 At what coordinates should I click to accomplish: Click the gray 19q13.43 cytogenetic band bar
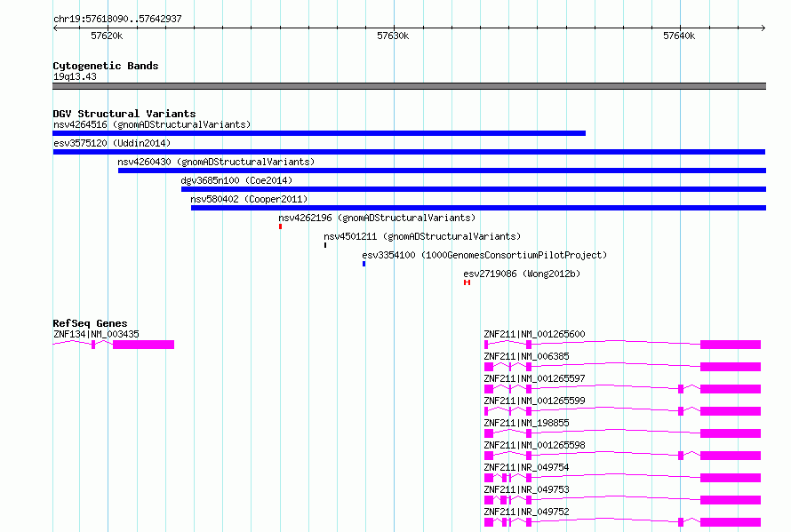pyautogui.click(x=409, y=86)
